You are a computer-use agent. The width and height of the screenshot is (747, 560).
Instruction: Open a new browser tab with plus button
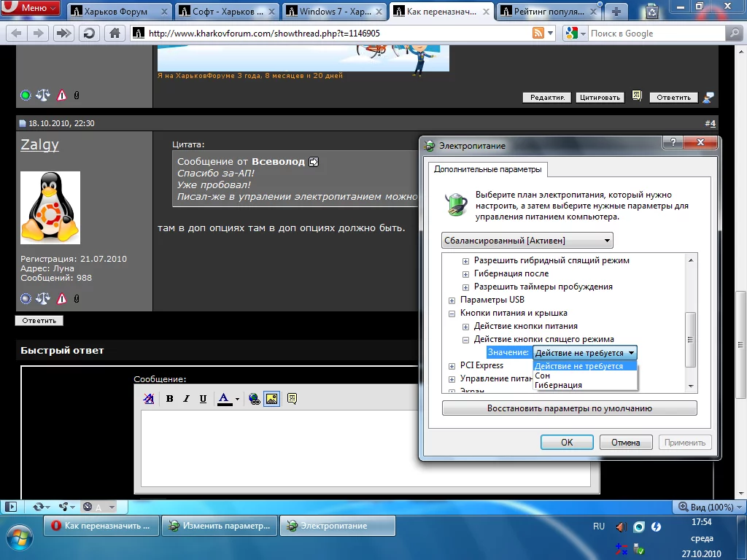pos(616,12)
